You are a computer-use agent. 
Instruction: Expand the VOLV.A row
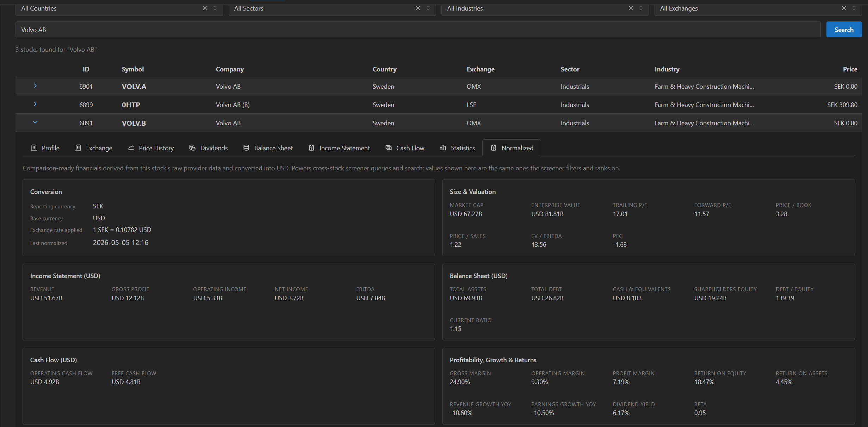35,86
